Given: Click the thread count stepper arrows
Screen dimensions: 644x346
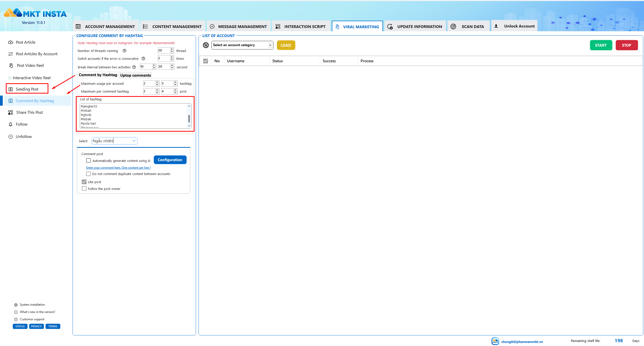Looking at the screenshot, I should coord(172,50).
